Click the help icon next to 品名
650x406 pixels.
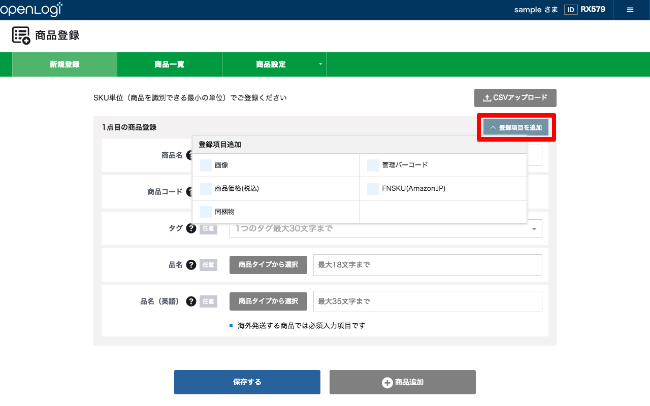click(191, 265)
